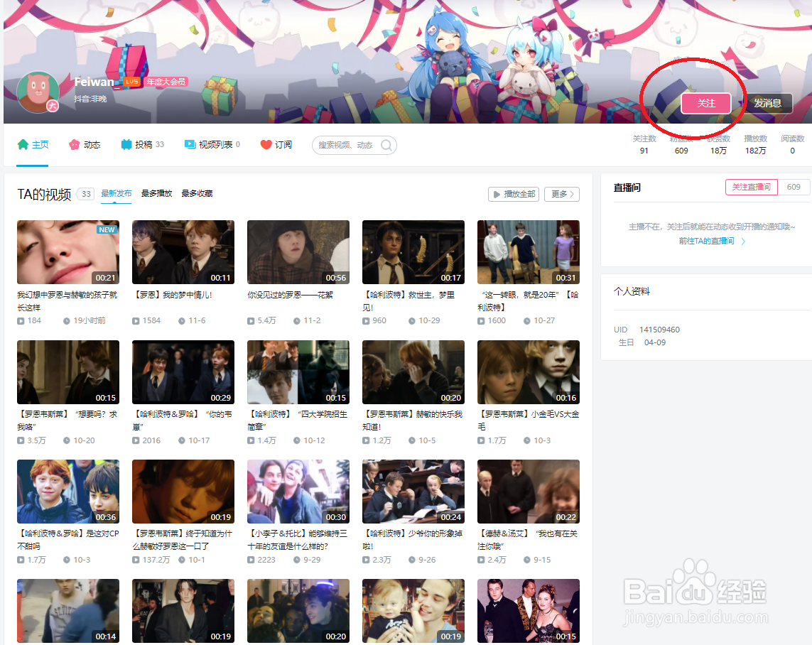The image size is (812, 645).
Task: Open video title with 137.2万 plays
Action: 183,539
